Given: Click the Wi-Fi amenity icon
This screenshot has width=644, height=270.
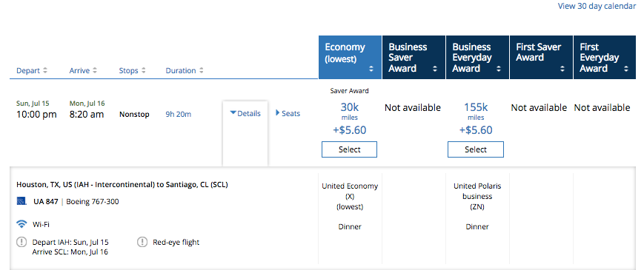Looking at the screenshot, I should pos(21,224).
